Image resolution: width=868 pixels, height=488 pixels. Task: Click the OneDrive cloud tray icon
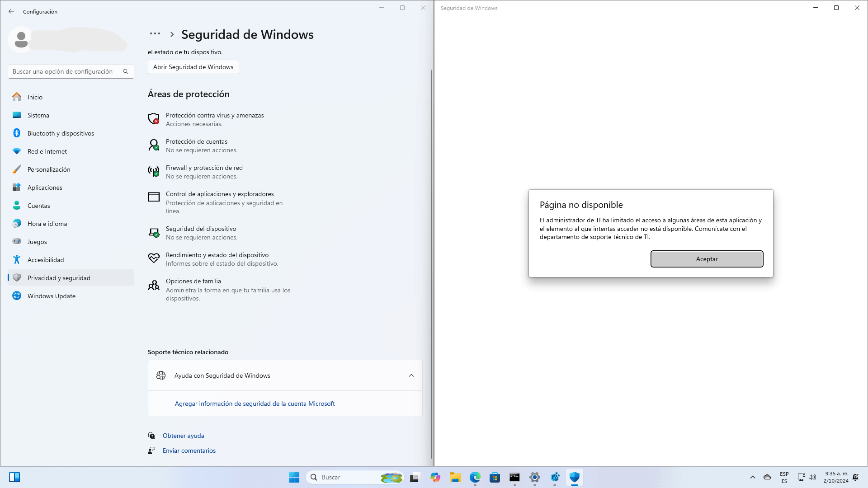tap(767, 477)
